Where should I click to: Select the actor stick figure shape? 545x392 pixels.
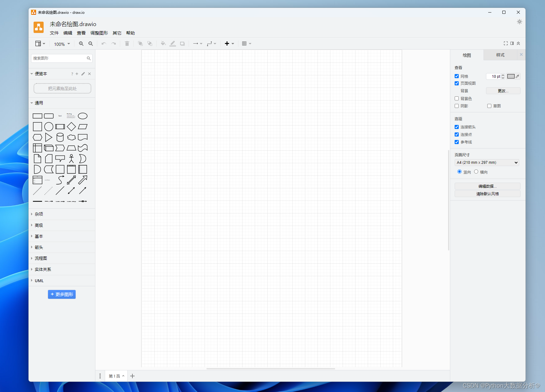tap(71, 158)
